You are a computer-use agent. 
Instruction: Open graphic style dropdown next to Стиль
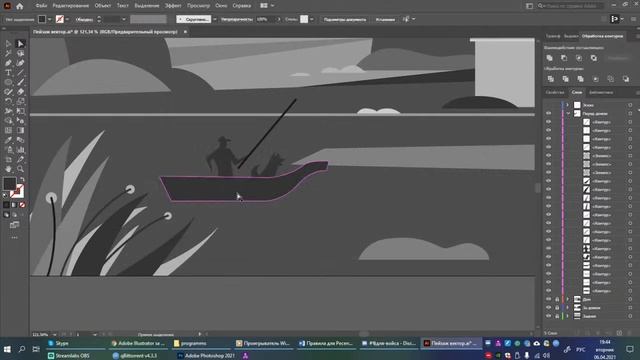click(311, 19)
